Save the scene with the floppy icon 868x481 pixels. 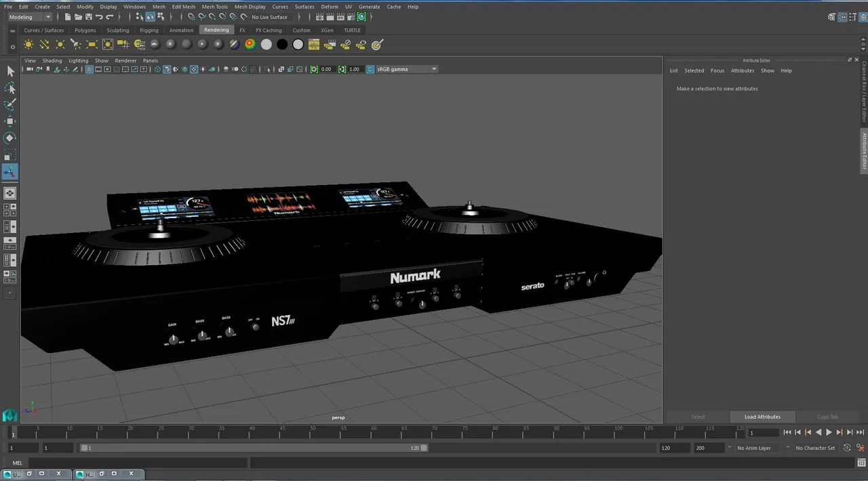click(x=89, y=17)
